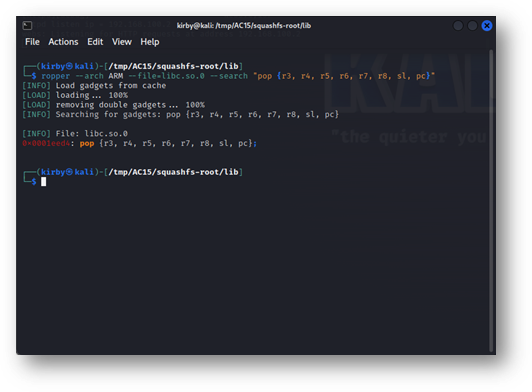Open the File menu
This screenshot has width=532, height=392.
[32, 42]
